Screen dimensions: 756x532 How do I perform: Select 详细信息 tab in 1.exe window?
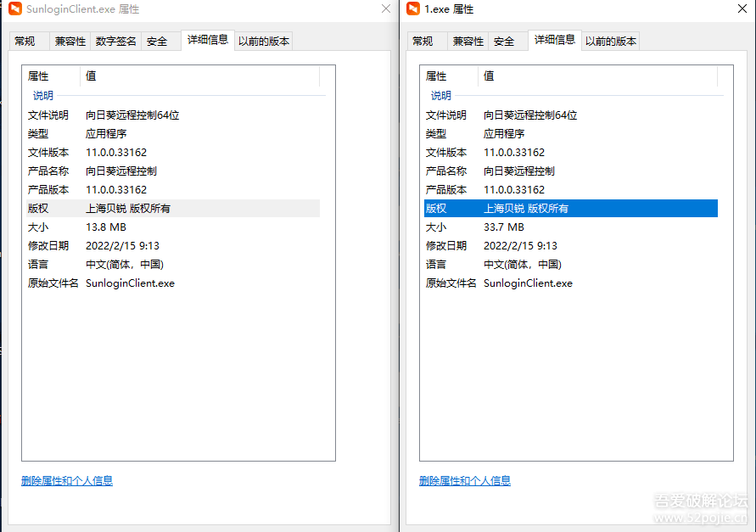555,40
